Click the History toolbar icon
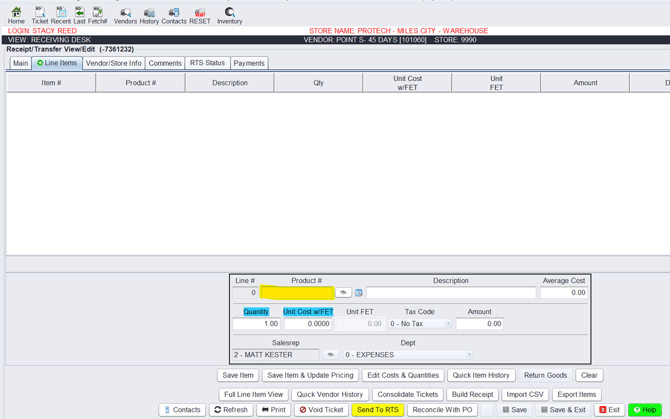 point(149,14)
